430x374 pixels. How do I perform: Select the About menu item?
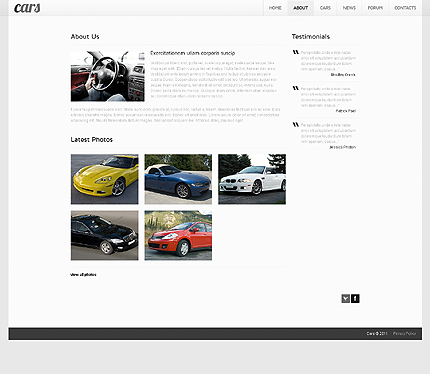click(x=300, y=8)
